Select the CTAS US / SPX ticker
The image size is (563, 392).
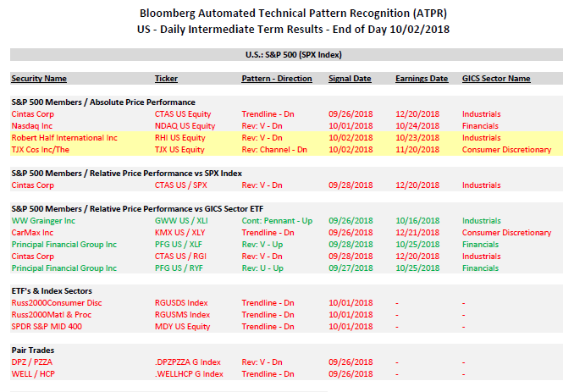tap(180, 185)
